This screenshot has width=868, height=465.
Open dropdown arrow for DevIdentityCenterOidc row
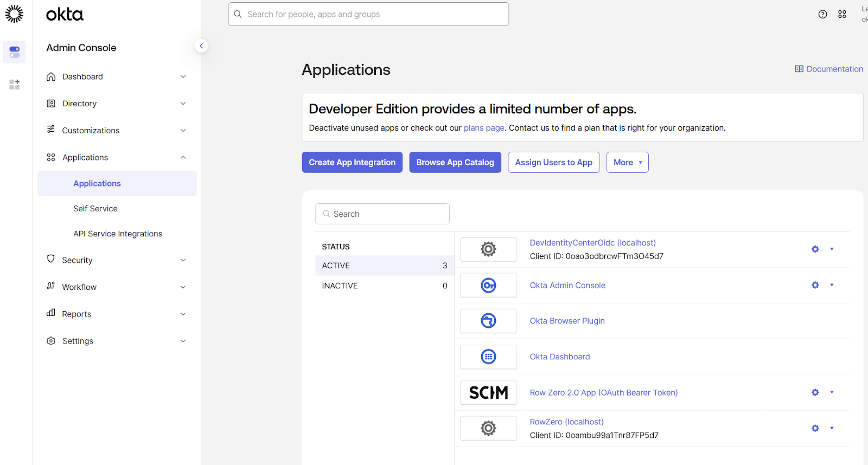832,249
